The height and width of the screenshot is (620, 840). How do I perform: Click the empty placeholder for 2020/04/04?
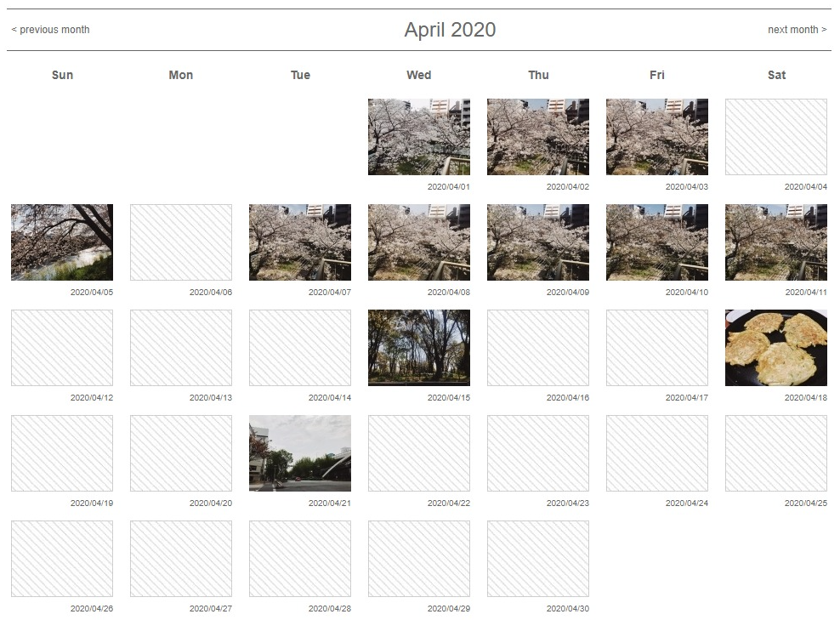point(775,137)
